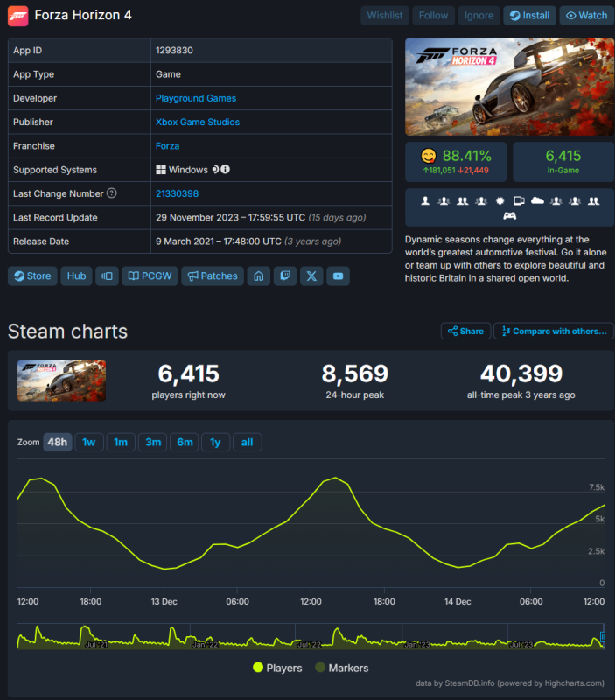Open the Hub button
This screenshot has height=700, width=615.
[x=76, y=276]
